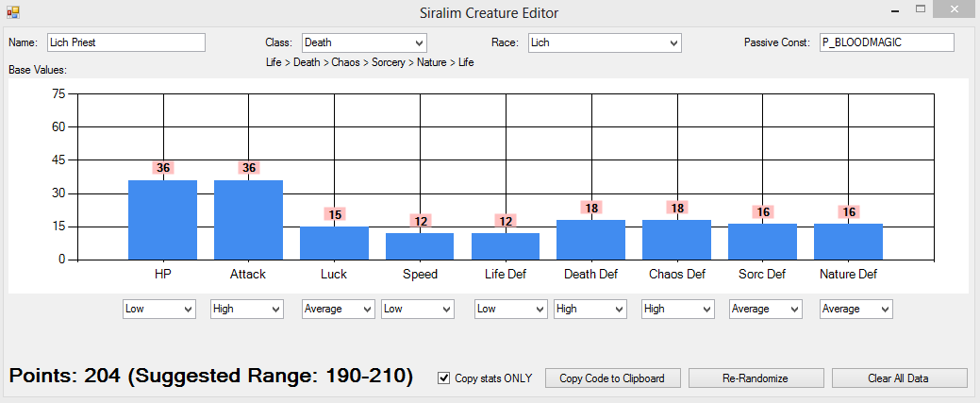
Task: Expand the HP level dropdown set to Low
Action: [x=159, y=309]
